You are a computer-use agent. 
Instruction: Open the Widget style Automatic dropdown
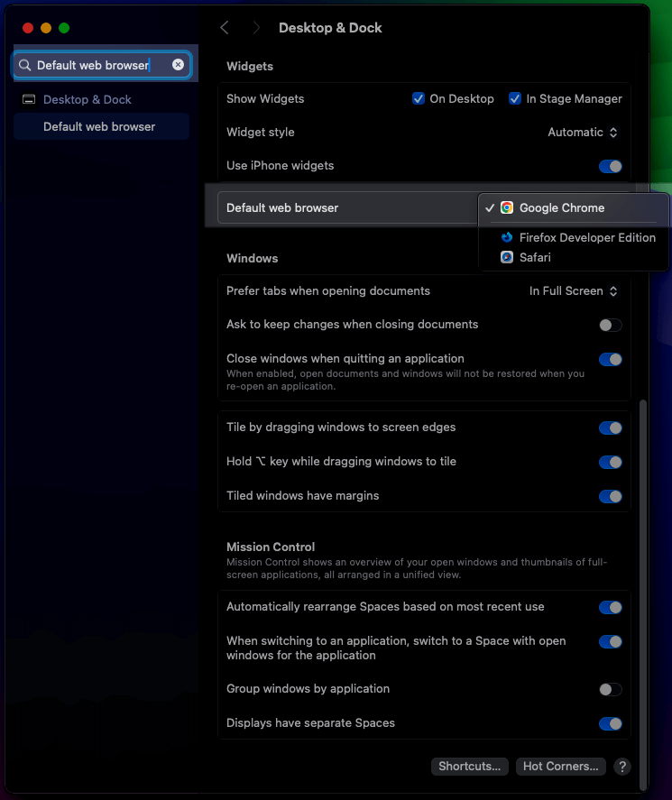click(583, 133)
